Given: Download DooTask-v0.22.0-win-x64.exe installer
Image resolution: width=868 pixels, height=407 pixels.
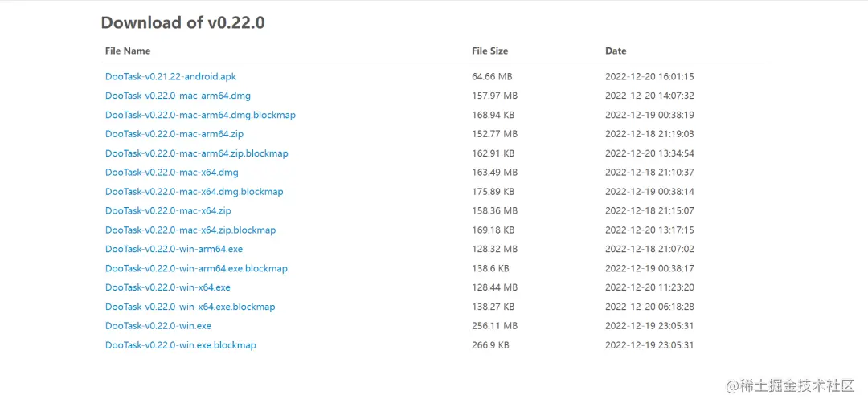Looking at the screenshot, I should (168, 287).
